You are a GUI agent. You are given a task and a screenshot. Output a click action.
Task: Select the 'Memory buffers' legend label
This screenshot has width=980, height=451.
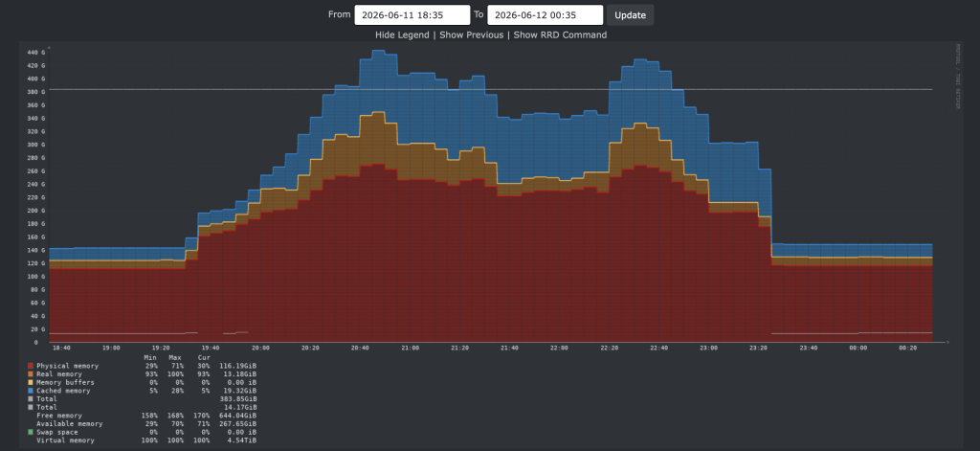tap(65, 382)
